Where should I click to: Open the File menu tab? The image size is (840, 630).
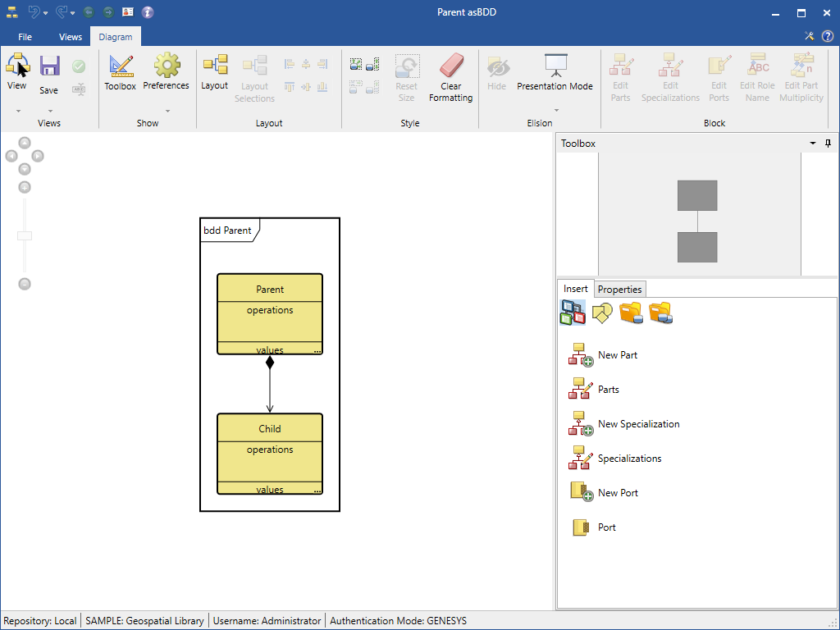25,37
